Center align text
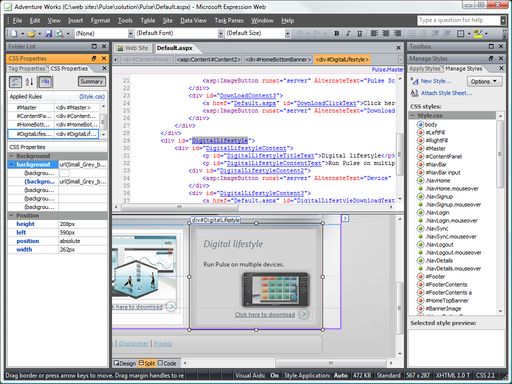Image resolution: width=512 pixels, height=384 pixels. (x=386, y=33)
